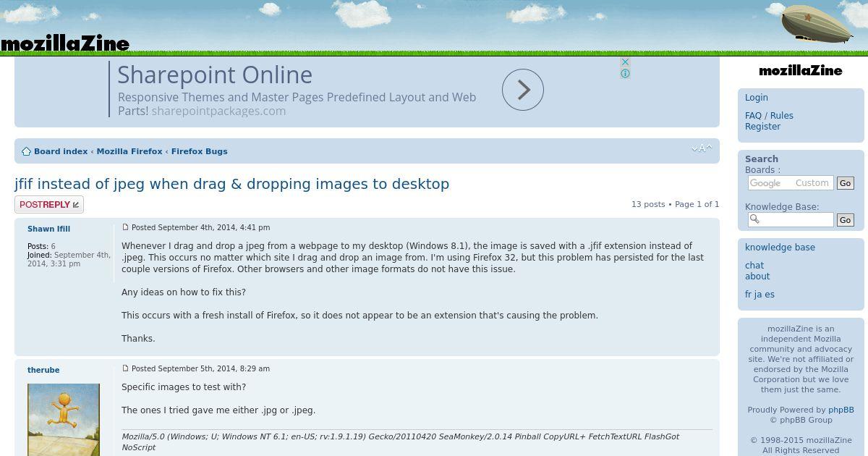Switch to the ja language site
This screenshot has height=456, width=868.
[x=758, y=295]
